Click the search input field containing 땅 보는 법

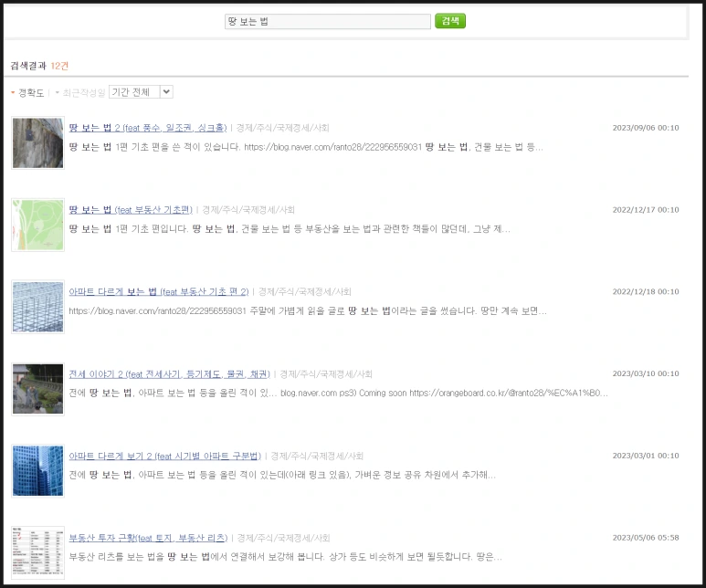pos(327,21)
